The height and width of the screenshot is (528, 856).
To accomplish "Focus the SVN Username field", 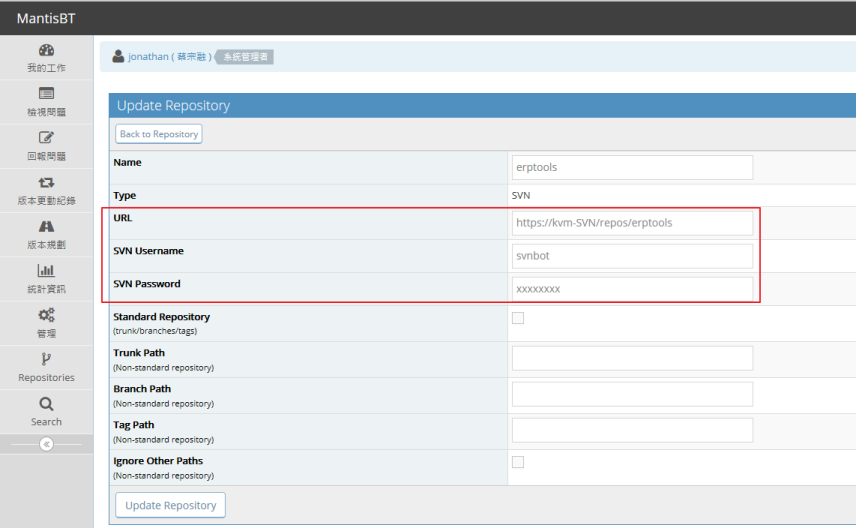I will [632, 256].
